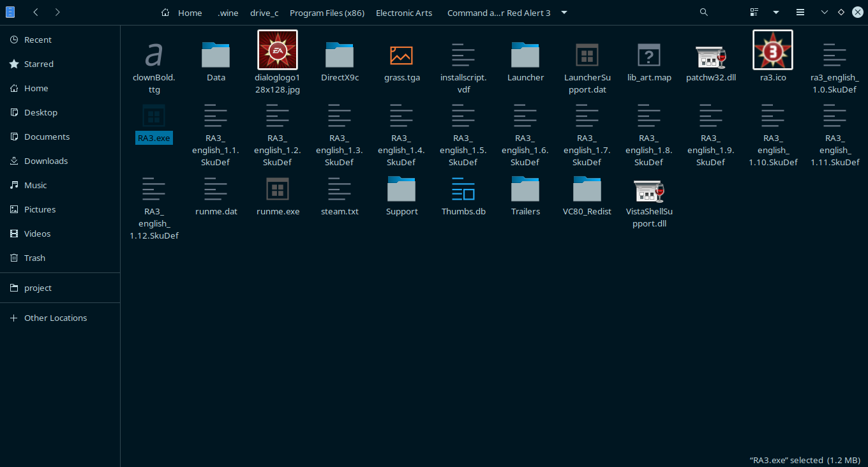The width and height of the screenshot is (868, 467).
Task: Select the lib_art.map file icon
Action: [649, 55]
